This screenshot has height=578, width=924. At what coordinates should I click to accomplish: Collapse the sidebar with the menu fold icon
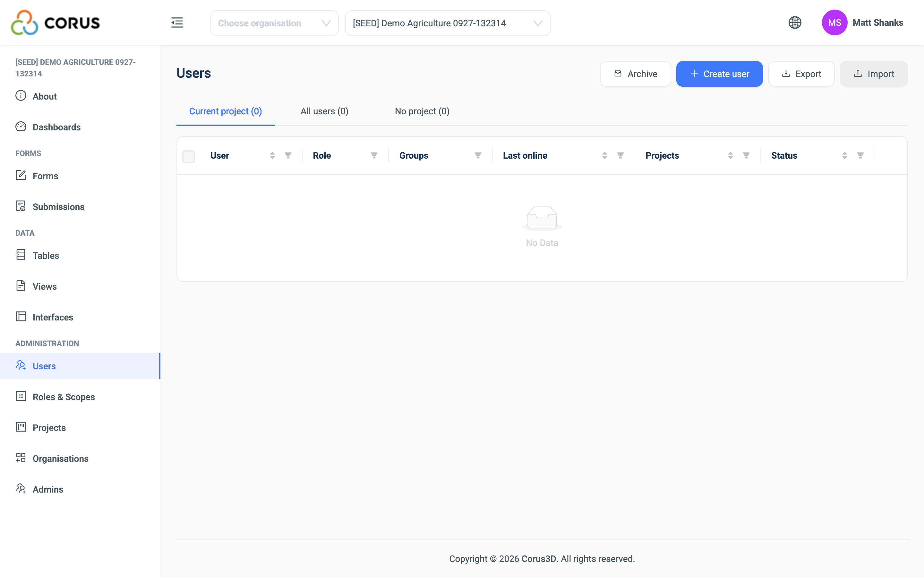point(177,22)
